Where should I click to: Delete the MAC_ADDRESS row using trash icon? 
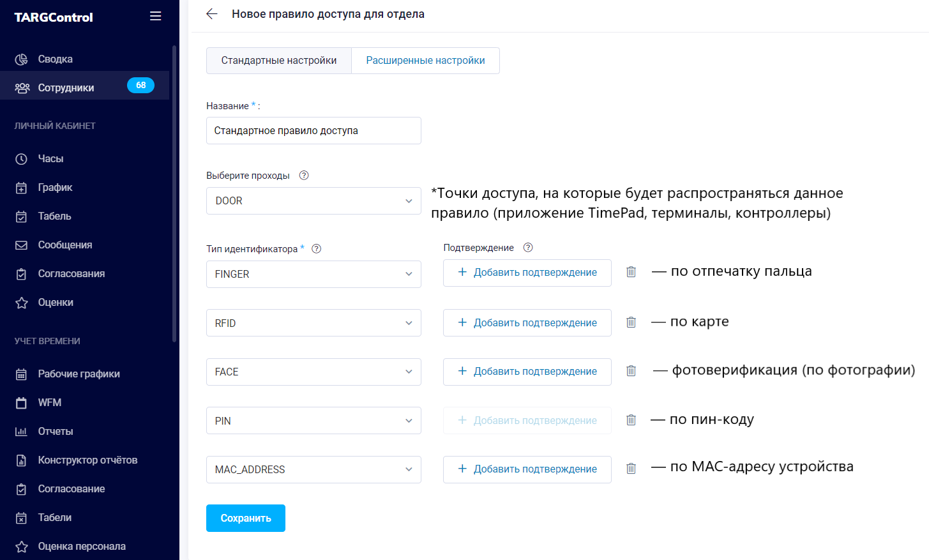point(631,469)
